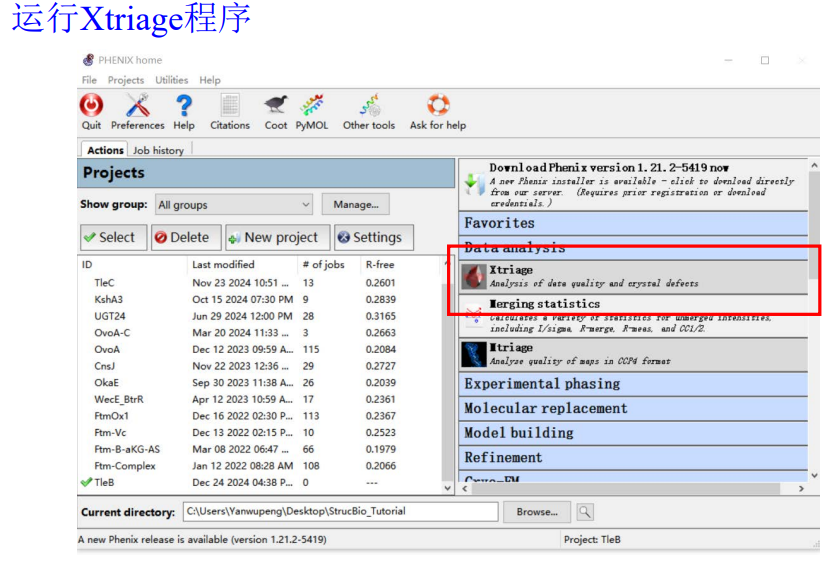Open Mtriage map quality tool
Image resolution: width=836 pixels, height=563 pixels.
click(x=633, y=354)
